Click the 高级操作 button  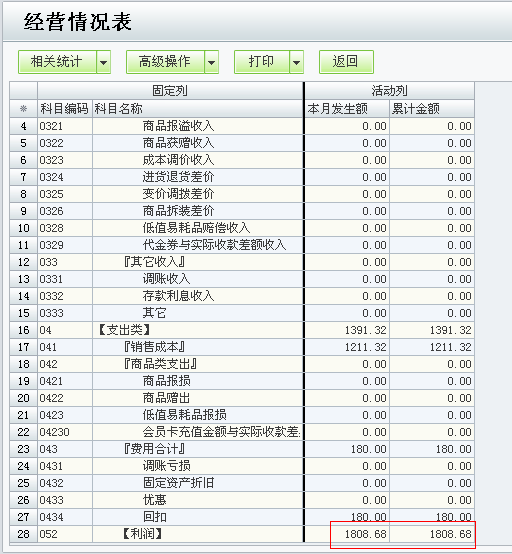[165, 62]
